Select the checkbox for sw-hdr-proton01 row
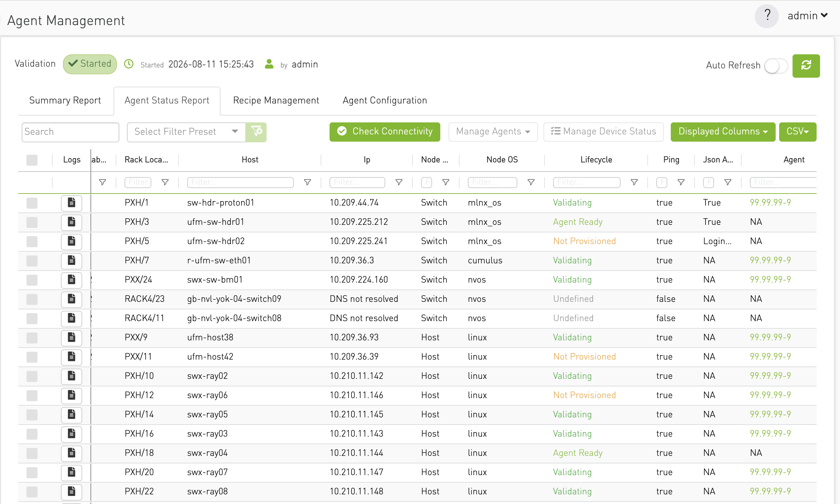Viewport: 840px width, 504px height. 32,203
